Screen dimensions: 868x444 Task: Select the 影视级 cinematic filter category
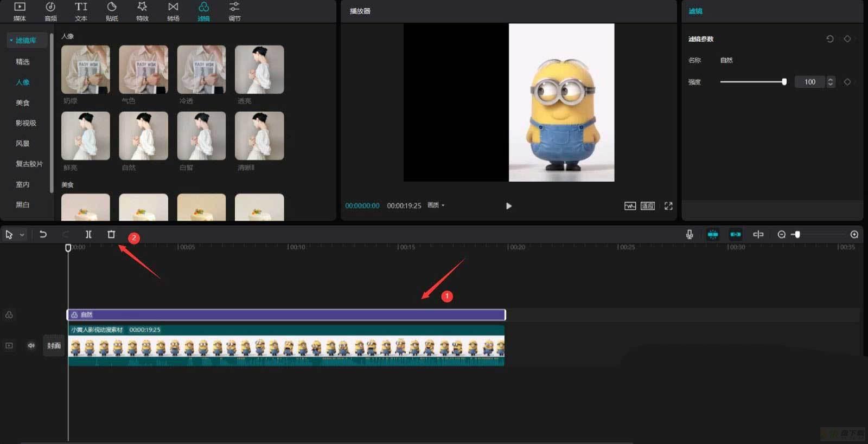[x=26, y=123]
